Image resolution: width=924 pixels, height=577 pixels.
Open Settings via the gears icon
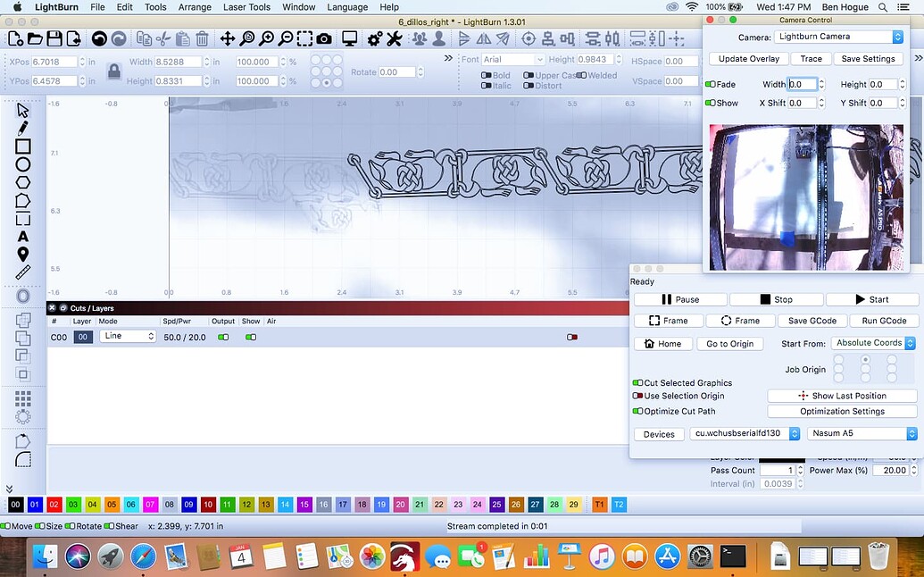[x=375, y=39]
